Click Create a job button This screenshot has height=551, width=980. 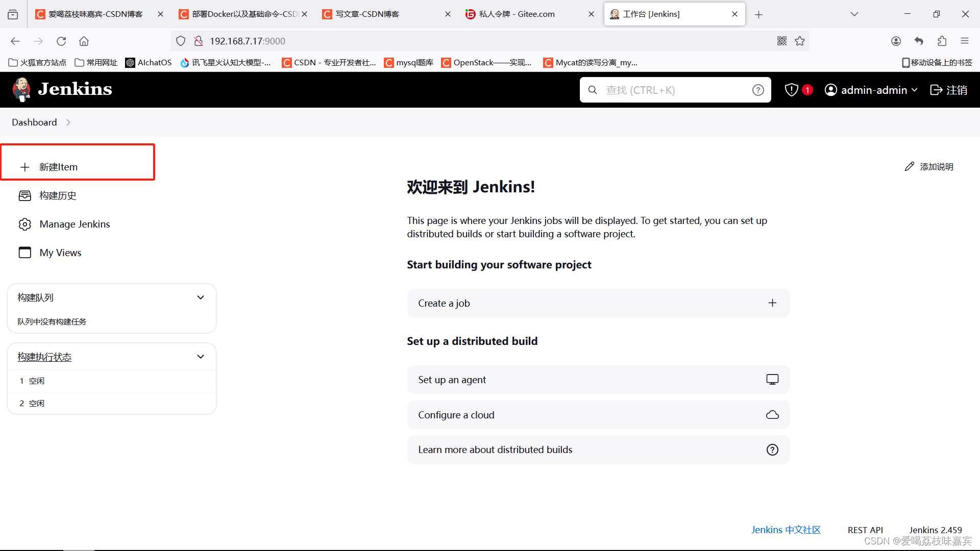(597, 303)
